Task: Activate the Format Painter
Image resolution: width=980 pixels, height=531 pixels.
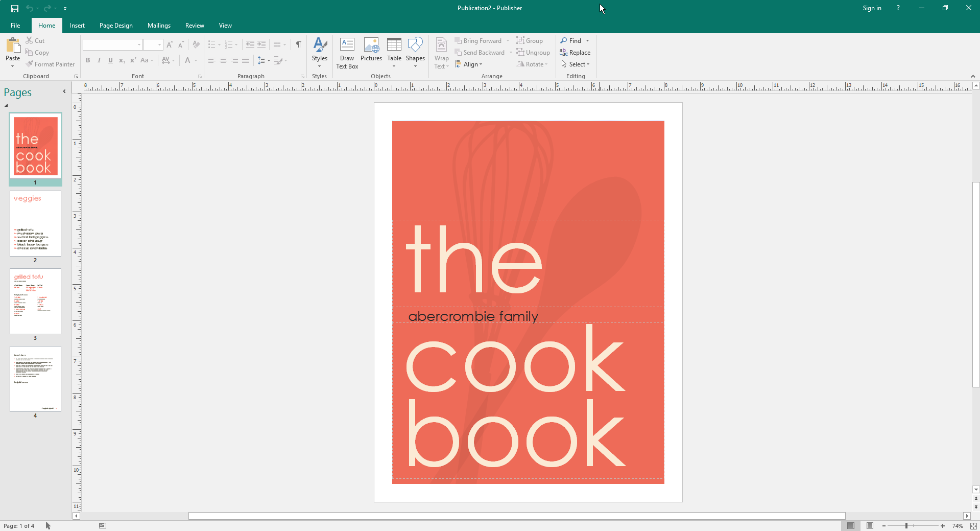Action: 50,64
